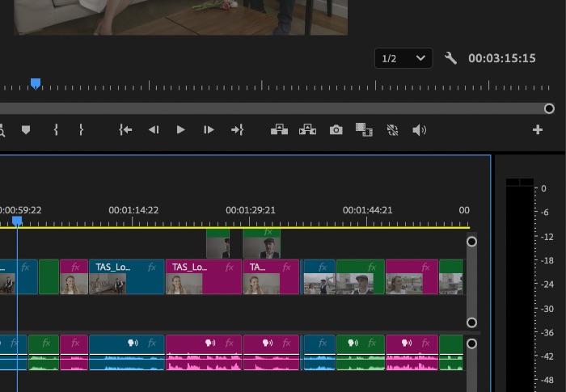Step forward one frame

coord(209,129)
